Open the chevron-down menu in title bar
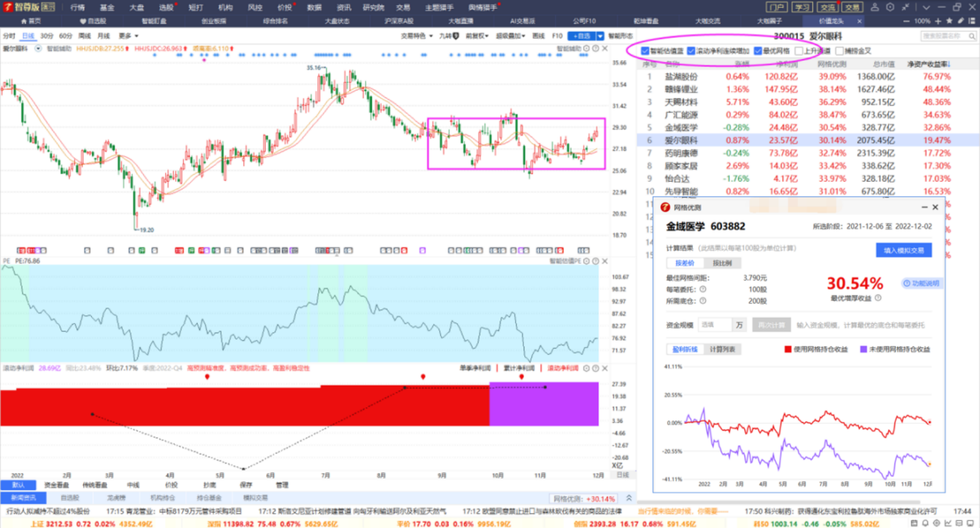 926,7
